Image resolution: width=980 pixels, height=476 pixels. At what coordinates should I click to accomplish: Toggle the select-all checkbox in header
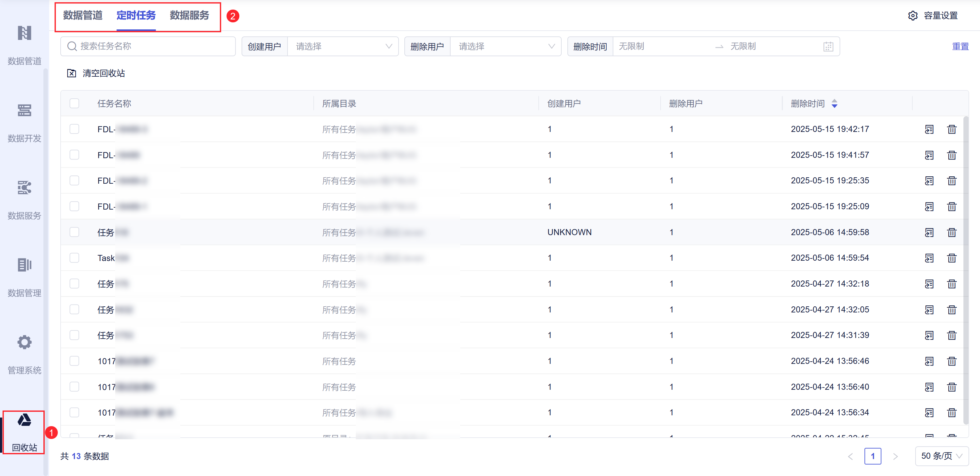click(x=74, y=104)
